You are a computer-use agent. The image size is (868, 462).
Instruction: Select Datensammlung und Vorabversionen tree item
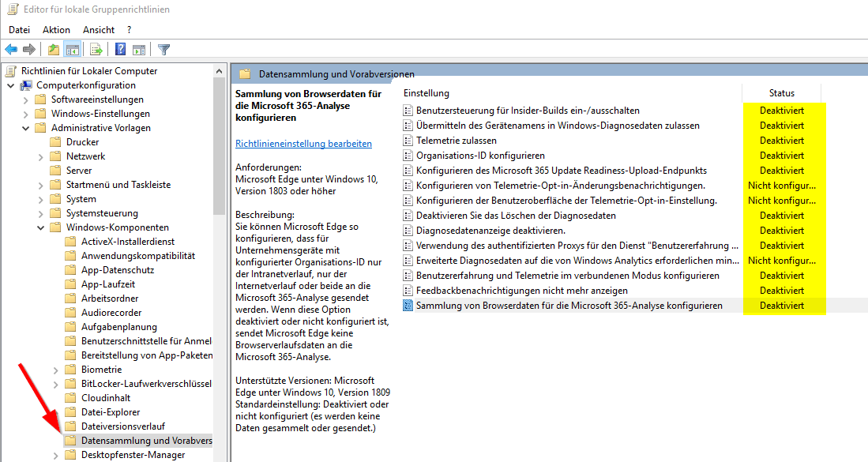[x=147, y=441]
